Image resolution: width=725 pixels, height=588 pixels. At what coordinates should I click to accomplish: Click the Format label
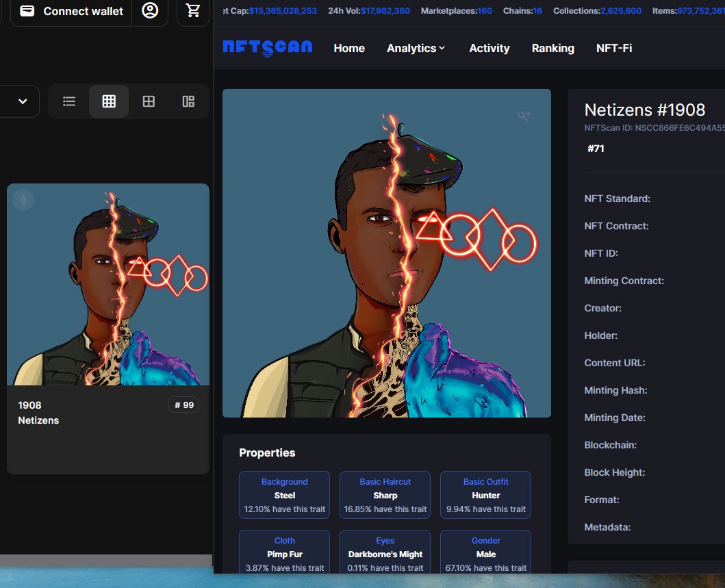pos(602,500)
